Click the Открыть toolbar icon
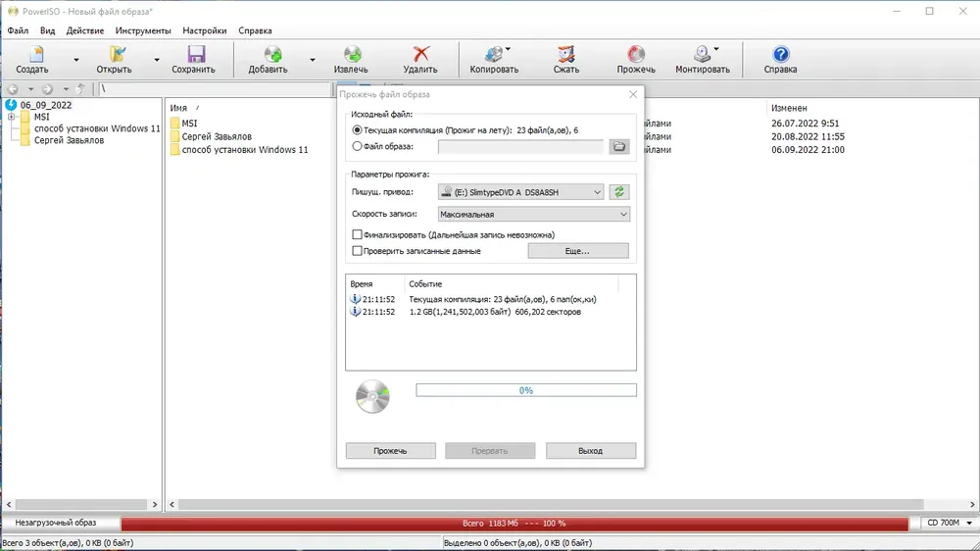 coord(117,55)
